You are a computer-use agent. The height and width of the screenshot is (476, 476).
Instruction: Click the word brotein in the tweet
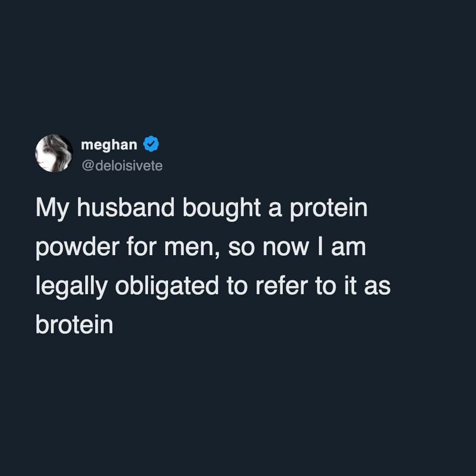[x=74, y=326]
